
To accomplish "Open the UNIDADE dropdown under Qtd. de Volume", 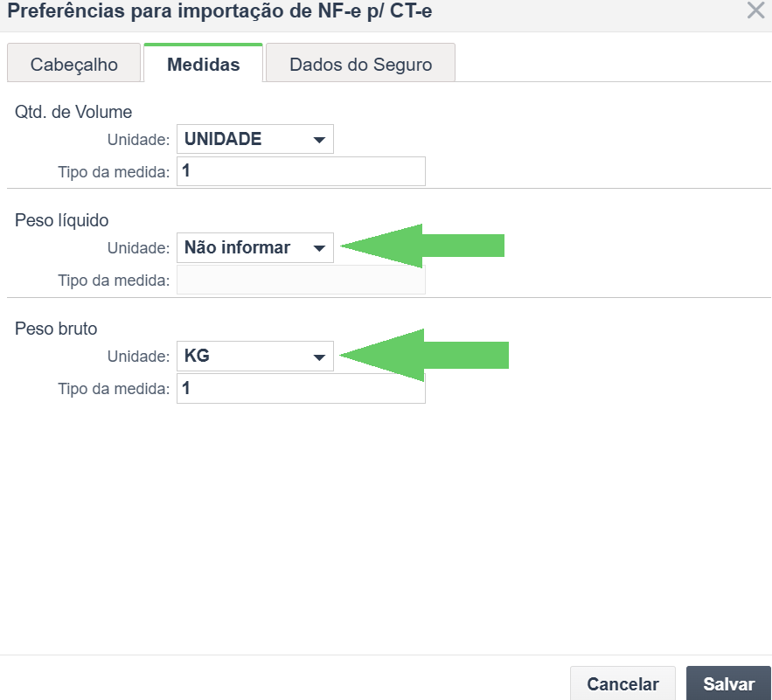I will tap(255, 139).
